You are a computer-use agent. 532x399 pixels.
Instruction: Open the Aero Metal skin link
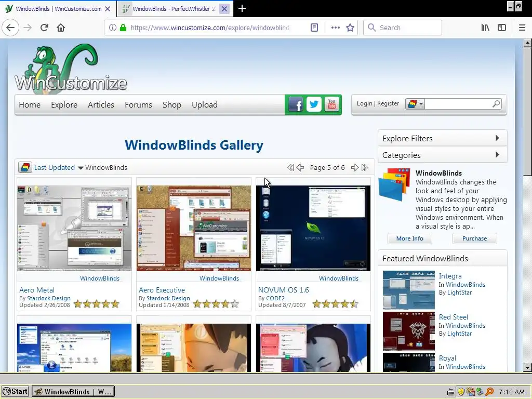coord(37,290)
